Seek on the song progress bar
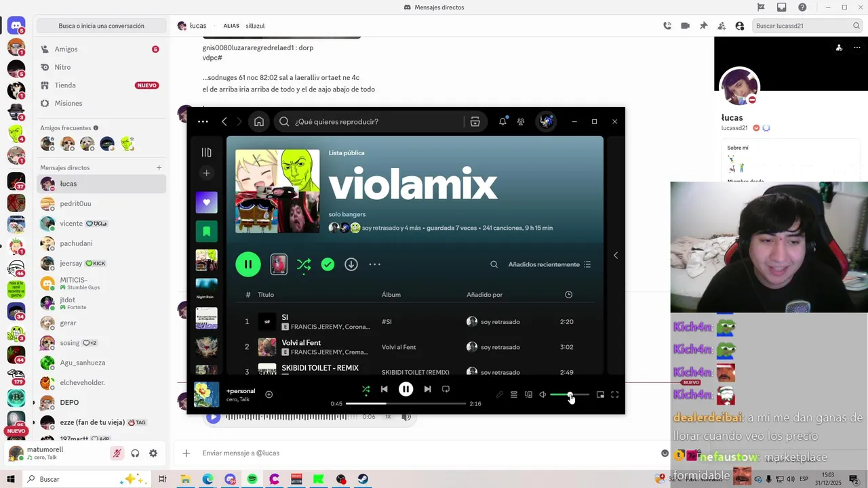This screenshot has height=488, width=868. (x=406, y=404)
